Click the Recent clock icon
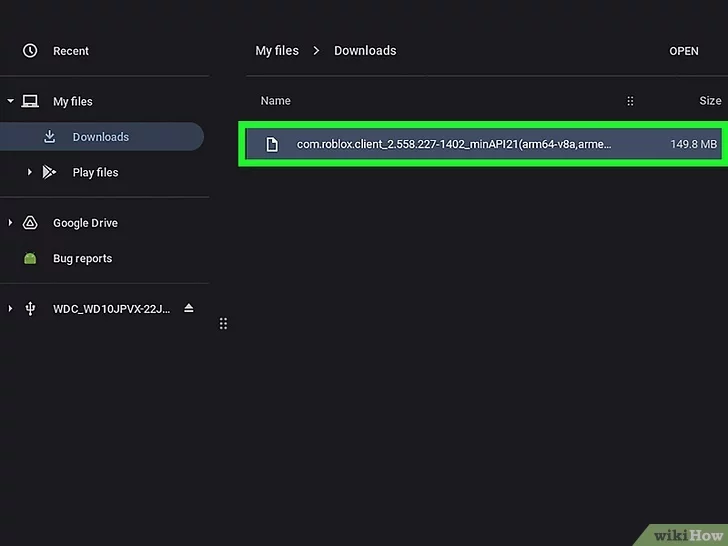This screenshot has width=728, height=546. 30,51
